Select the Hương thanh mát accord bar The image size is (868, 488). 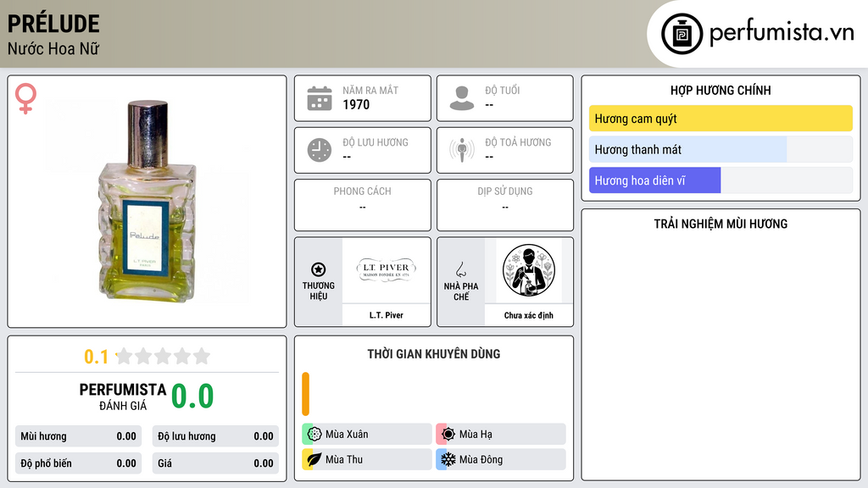[x=721, y=149]
